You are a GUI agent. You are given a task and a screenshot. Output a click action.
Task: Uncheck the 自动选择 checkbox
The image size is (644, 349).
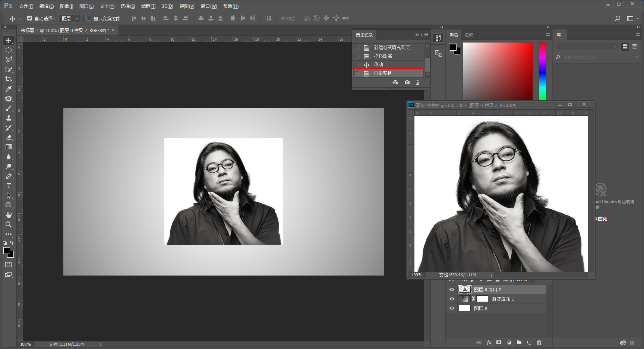pyautogui.click(x=30, y=18)
